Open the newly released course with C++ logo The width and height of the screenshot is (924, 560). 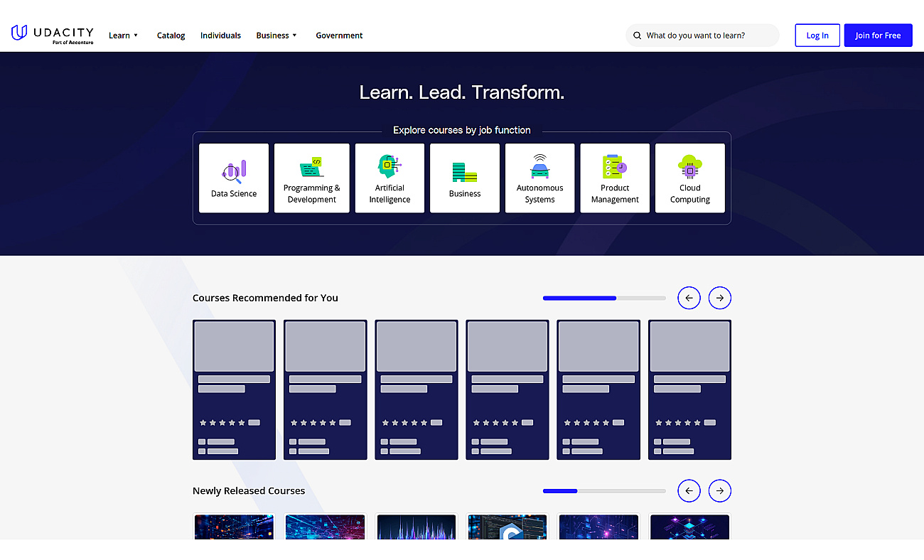[507, 526]
